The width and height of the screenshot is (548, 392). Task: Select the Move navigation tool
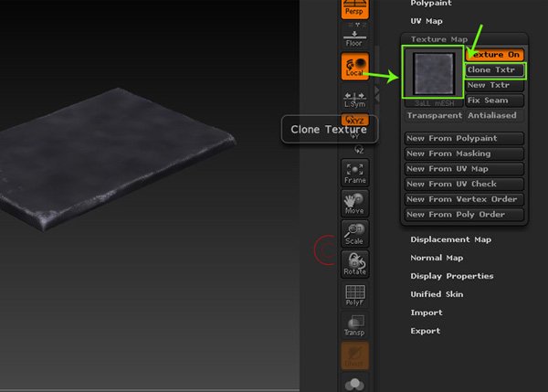click(354, 203)
